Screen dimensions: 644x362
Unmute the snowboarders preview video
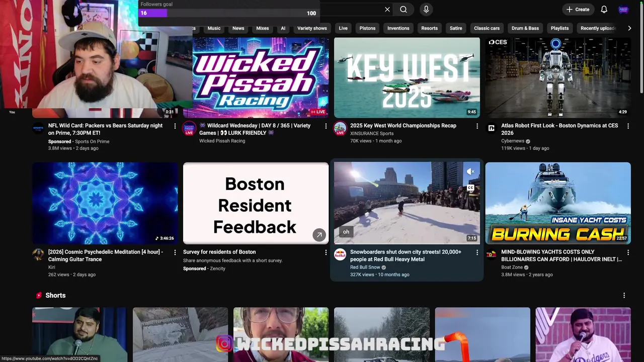[x=470, y=172]
